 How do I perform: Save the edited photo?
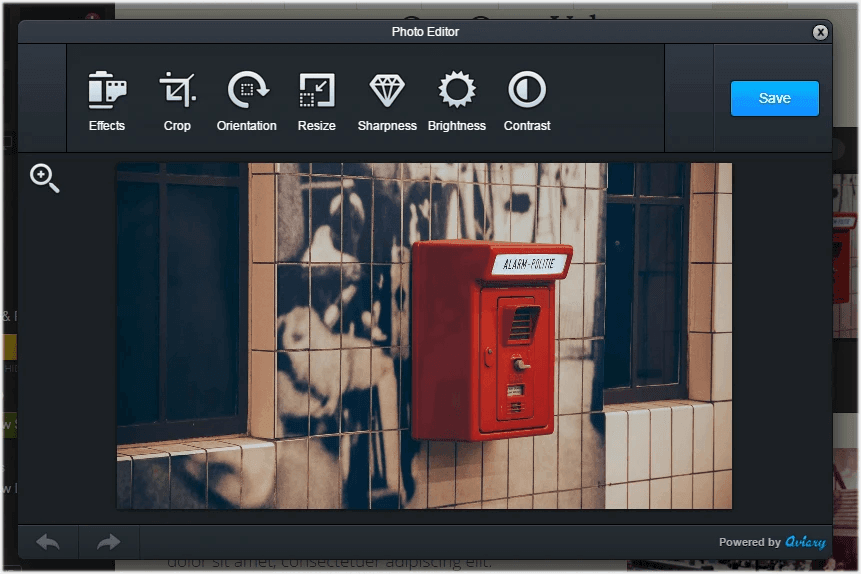774,98
